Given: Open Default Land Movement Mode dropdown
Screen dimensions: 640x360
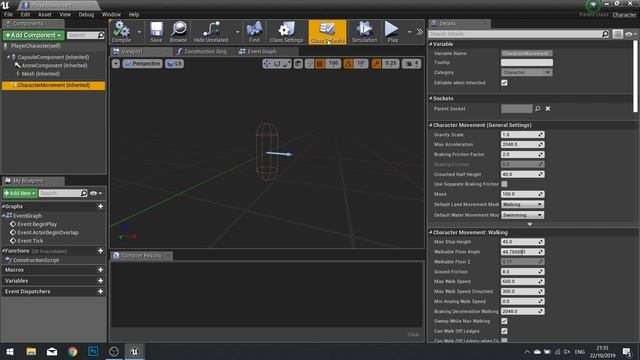Looking at the screenshot, I should tap(522, 204).
